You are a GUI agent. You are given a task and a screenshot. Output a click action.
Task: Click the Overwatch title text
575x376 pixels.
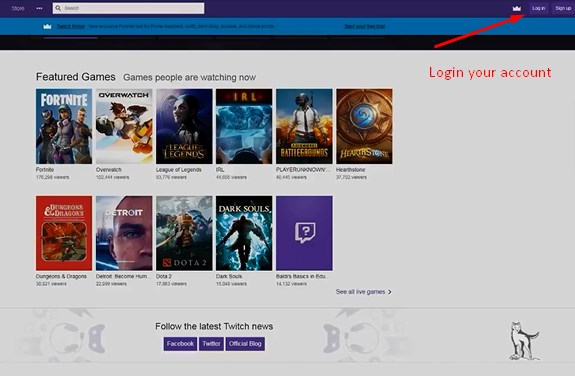click(109, 170)
